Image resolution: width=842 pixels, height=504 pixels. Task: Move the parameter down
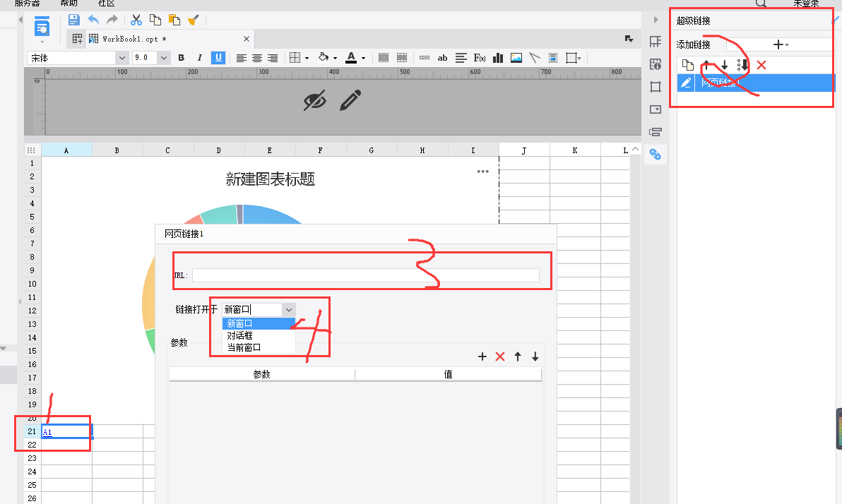[535, 356]
